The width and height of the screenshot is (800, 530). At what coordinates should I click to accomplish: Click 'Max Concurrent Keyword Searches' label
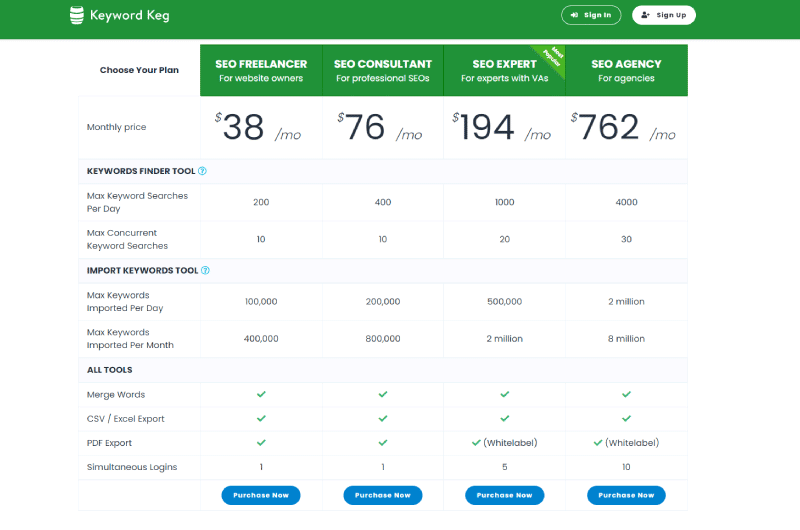(x=127, y=239)
